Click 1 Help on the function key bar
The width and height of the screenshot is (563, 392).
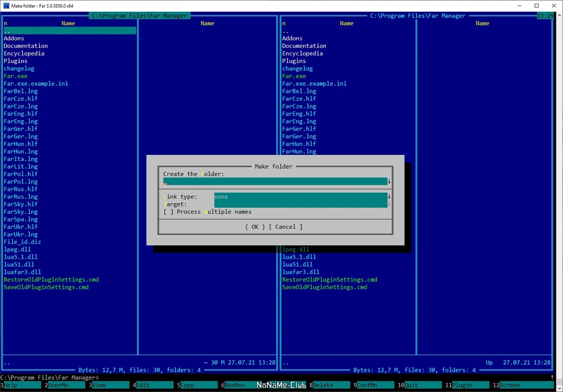pyautogui.click(x=21, y=385)
